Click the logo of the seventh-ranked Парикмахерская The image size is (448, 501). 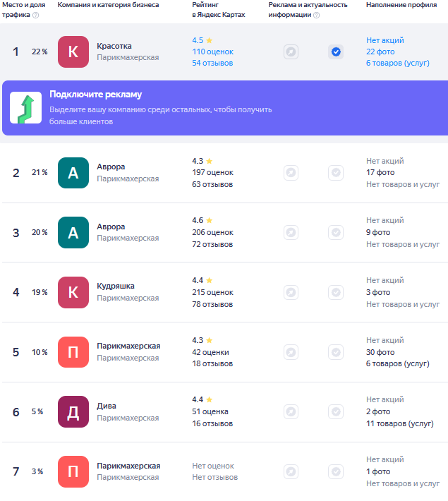73,471
